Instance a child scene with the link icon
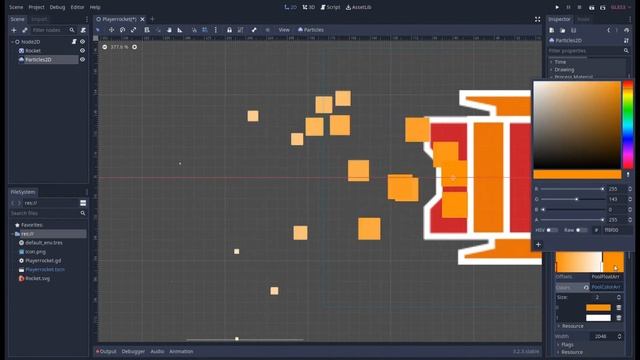This screenshot has width=640, height=360. coord(25,30)
